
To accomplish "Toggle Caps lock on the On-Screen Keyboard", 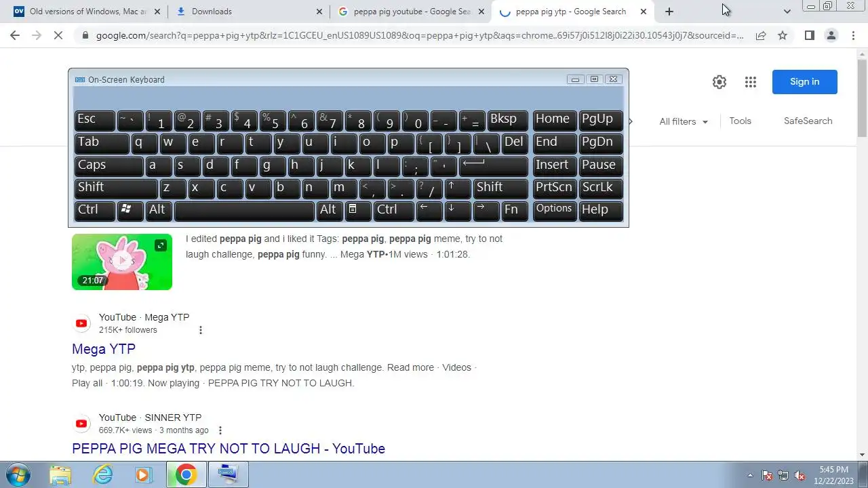I will tap(109, 165).
